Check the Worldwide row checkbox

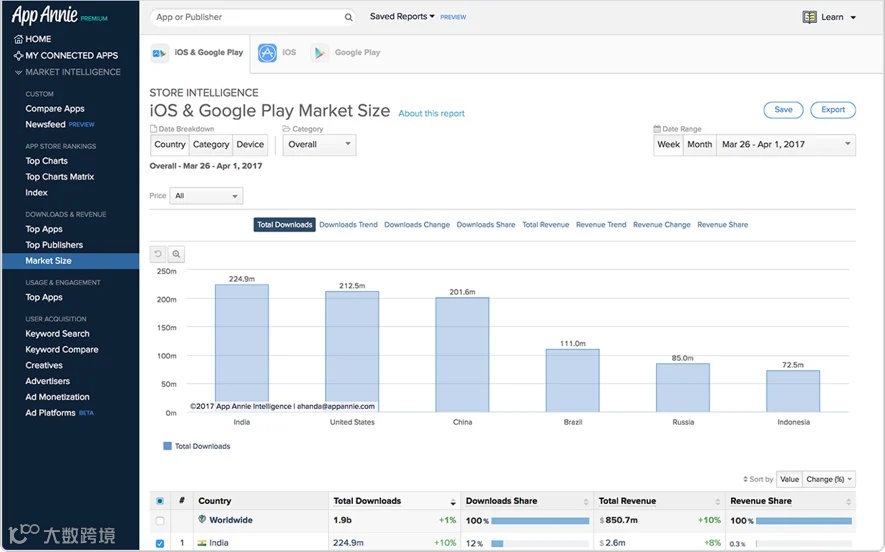coord(160,521)
